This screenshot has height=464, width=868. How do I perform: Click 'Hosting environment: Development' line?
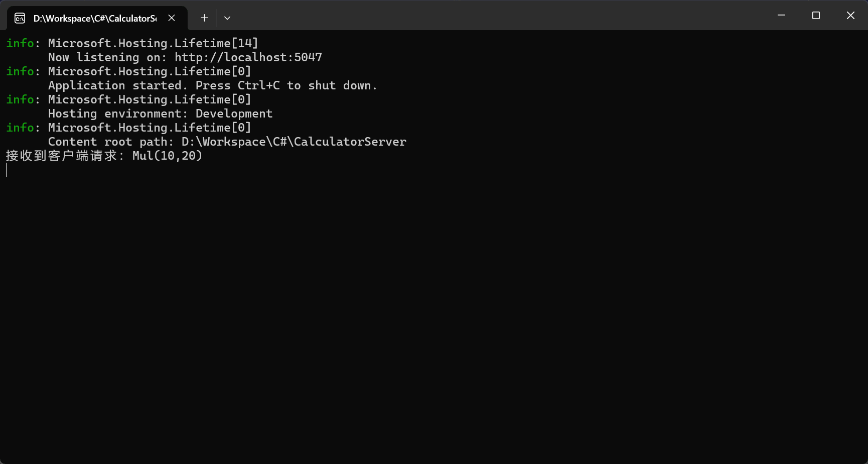point(160,113)
